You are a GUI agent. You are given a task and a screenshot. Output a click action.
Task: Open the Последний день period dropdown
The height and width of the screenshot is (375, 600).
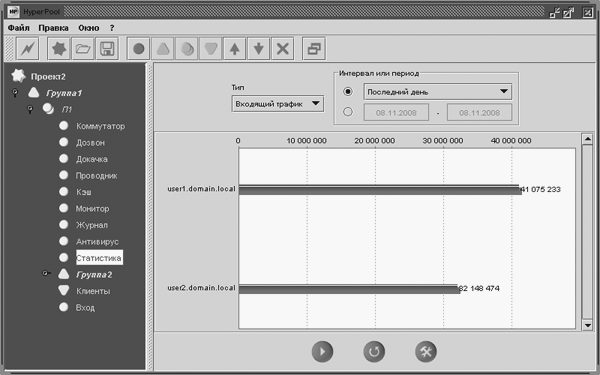pyautogui.click(x=437, y=92)
